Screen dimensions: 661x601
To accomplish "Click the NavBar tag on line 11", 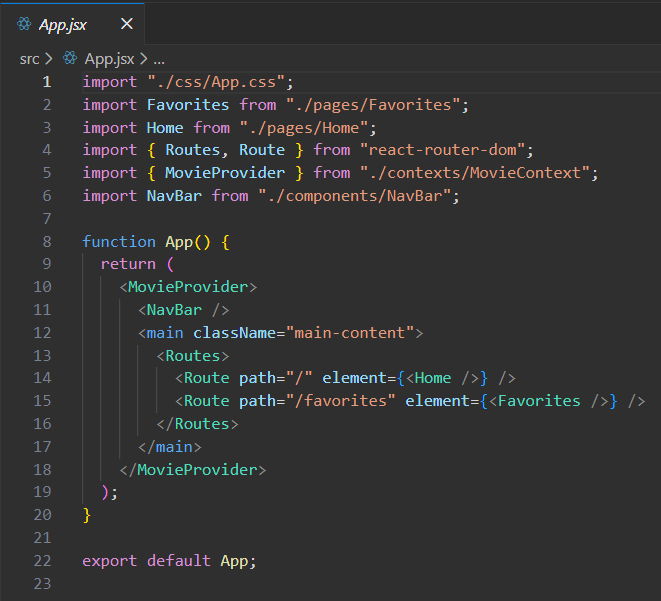I will click(174, 310).
